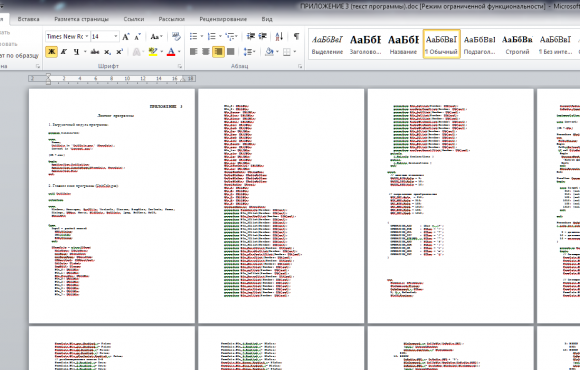Screen dimensions: 580x370
Task: Click the center alignment icon
Action: (206, 52)
